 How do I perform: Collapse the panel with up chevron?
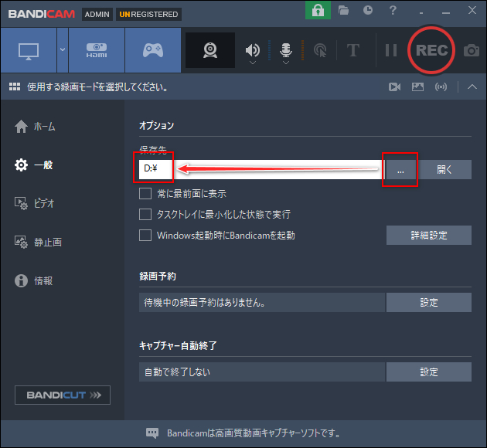(x=472, y=87)
